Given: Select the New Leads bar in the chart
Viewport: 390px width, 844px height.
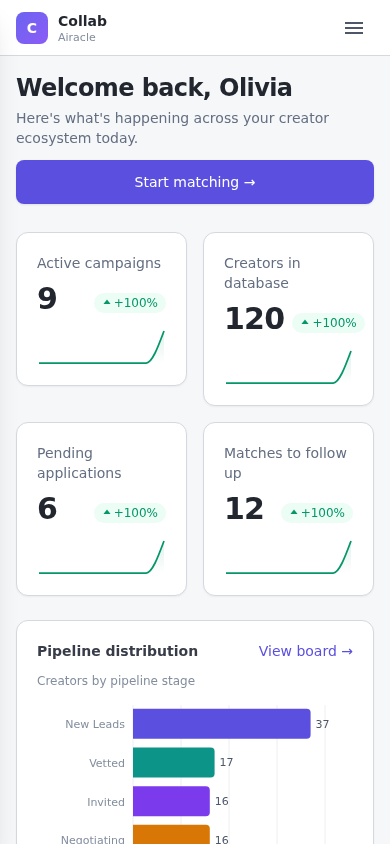Looking at the screenshot, I should pyautogui.click(x=222, y=724).
